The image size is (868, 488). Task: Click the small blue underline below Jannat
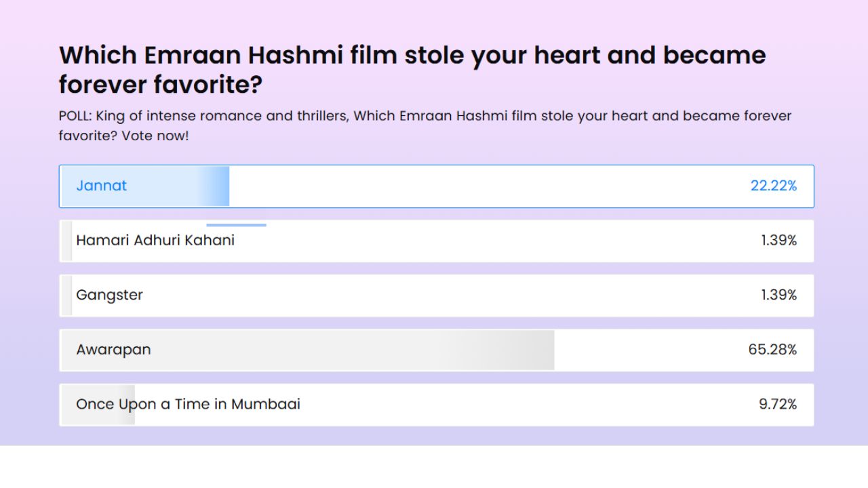pyautogui.click(x=236, y=225)
